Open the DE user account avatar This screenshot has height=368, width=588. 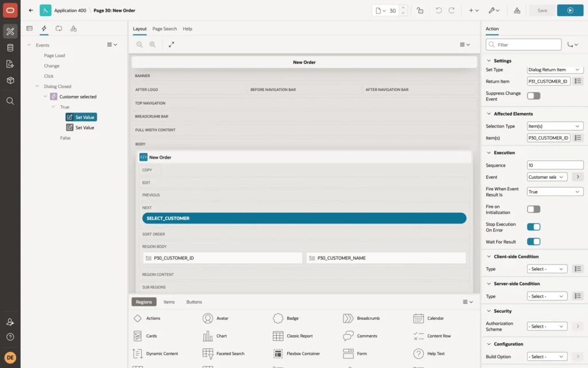click(10, 358)
